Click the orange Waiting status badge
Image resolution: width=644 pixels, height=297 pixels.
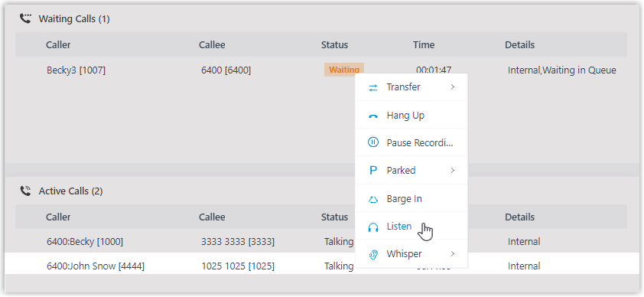point(344,70)
